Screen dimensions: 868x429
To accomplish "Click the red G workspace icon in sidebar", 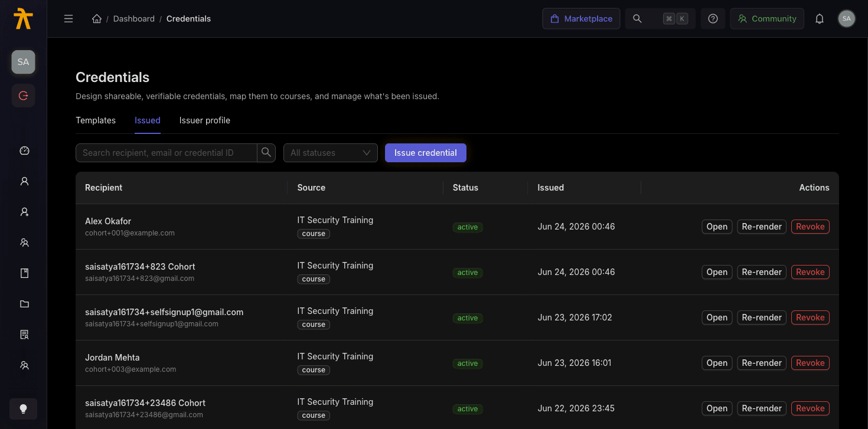I will pyautogui.click(x=23, y=96).
